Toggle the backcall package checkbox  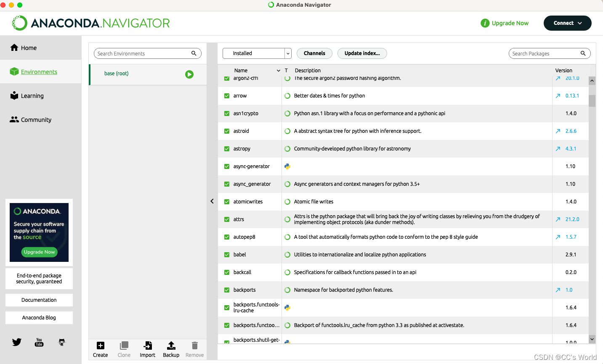[227, 272]
